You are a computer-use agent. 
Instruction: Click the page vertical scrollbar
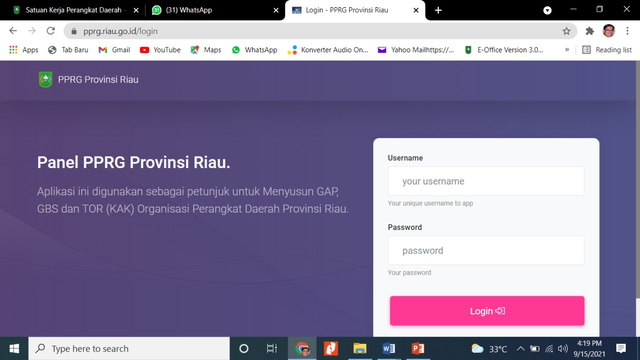637,180
